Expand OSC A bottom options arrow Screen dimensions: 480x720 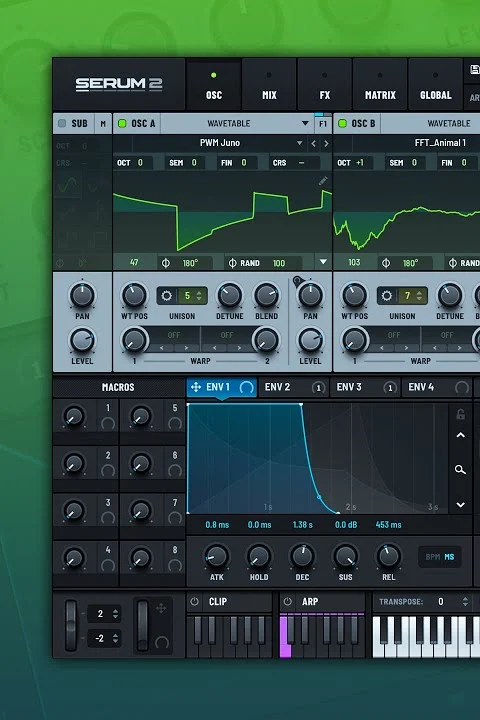323,262
